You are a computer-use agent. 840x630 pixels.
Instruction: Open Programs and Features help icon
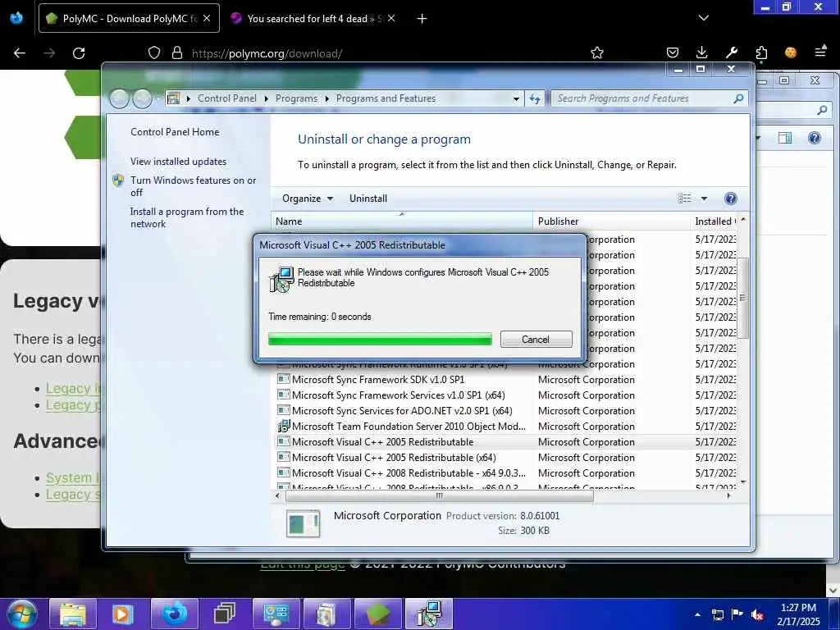coord(730,199)
